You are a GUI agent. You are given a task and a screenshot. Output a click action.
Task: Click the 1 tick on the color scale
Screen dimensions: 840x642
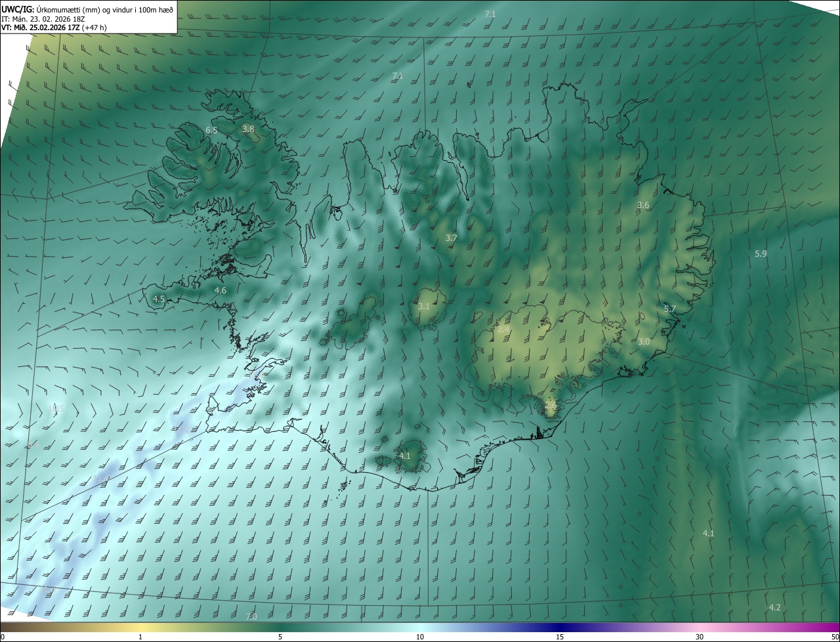141,637
